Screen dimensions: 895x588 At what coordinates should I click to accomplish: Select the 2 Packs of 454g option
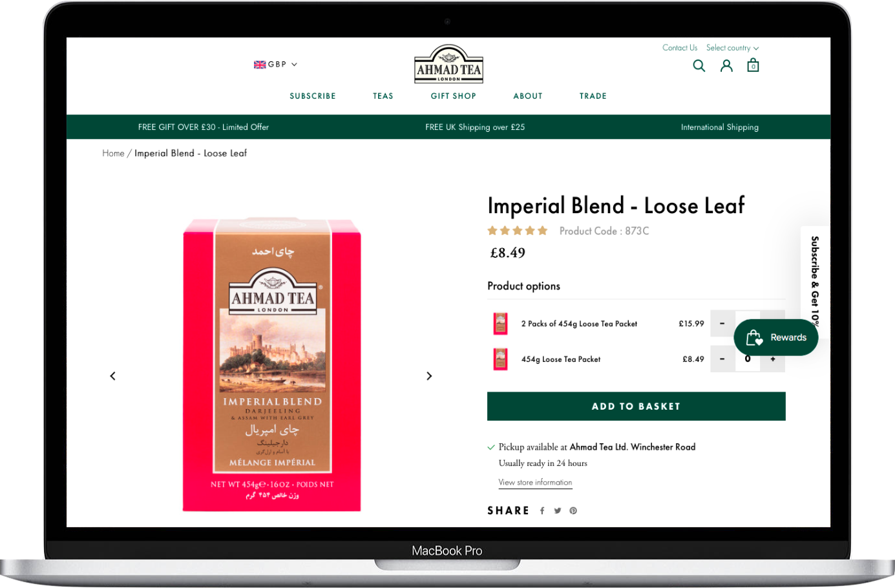point(578,324)
